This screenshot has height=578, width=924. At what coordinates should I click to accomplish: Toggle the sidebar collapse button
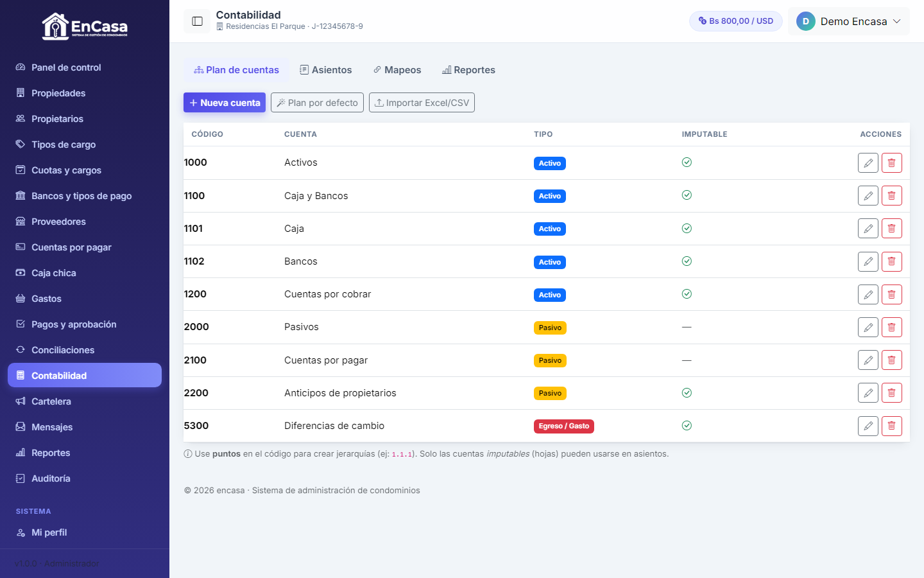(197, 21)
